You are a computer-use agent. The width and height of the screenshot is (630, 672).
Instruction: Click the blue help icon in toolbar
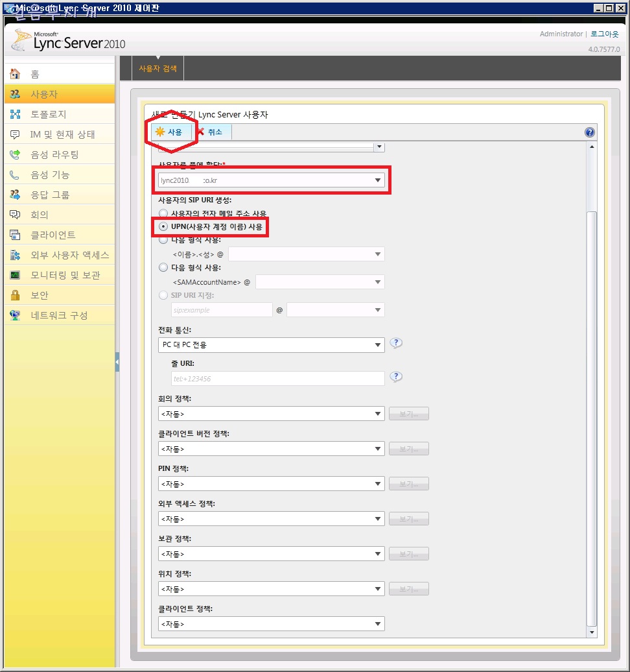pos(590,132)
